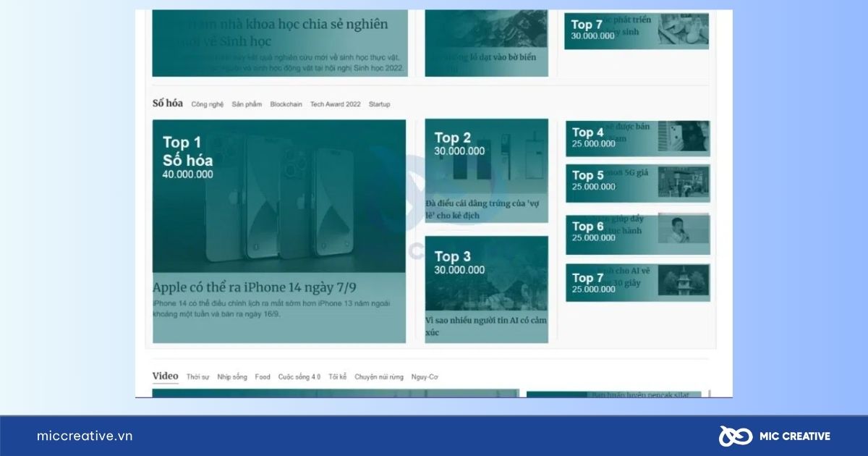The width and height of the screenshot is (868, 456).
Task: Select the Công nghệ subcategory
Action: click(x=208, y=104)
